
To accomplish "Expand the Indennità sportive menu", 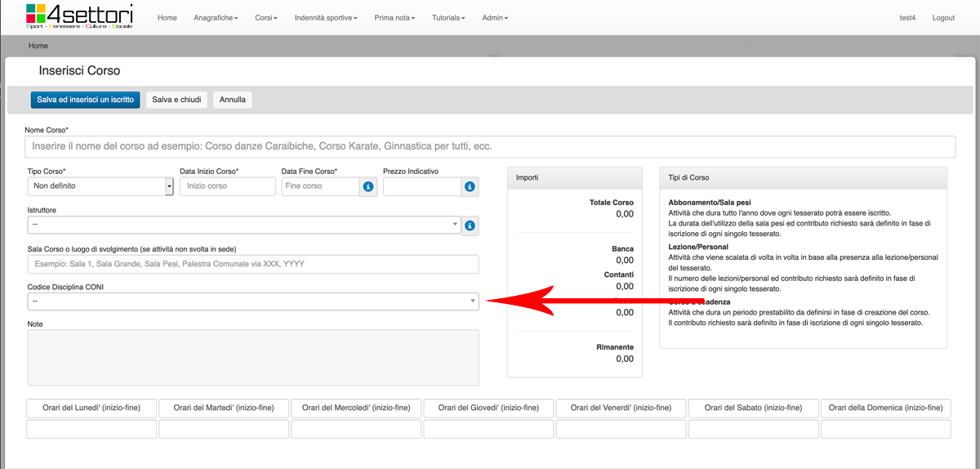I will tap(326, 18).
